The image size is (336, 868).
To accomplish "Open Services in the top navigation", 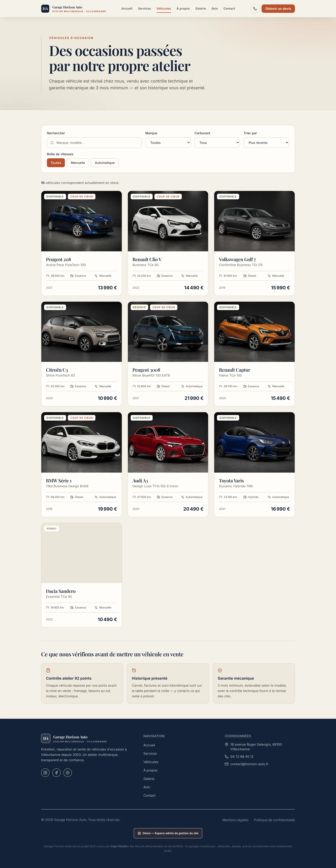I will coord(144,9).
